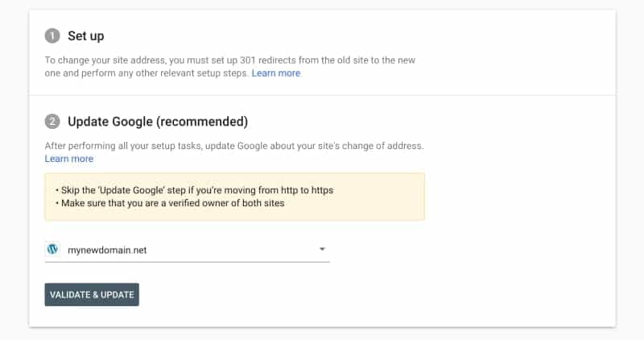Click the "Update Google (recommended)" heading
The width and height of the screenshot is (644, 340).
157,122
